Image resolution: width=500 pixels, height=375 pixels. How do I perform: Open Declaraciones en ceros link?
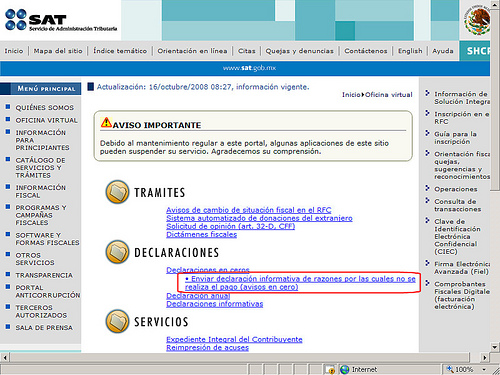[x=208, y=270]
